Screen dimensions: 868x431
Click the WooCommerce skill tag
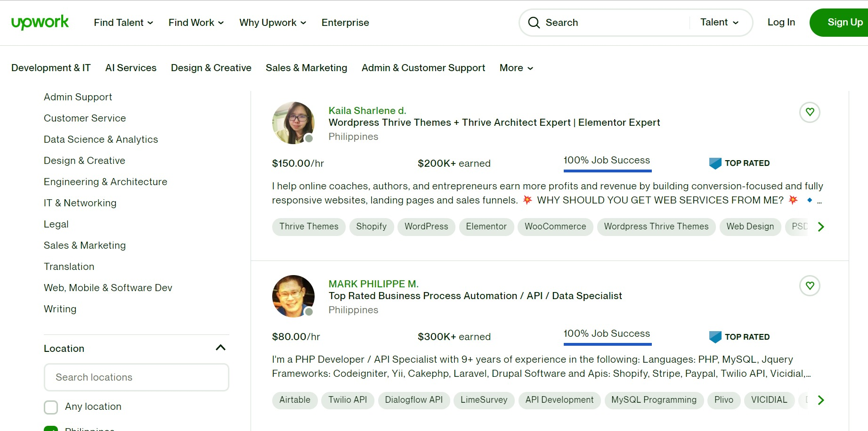[555, 227]
